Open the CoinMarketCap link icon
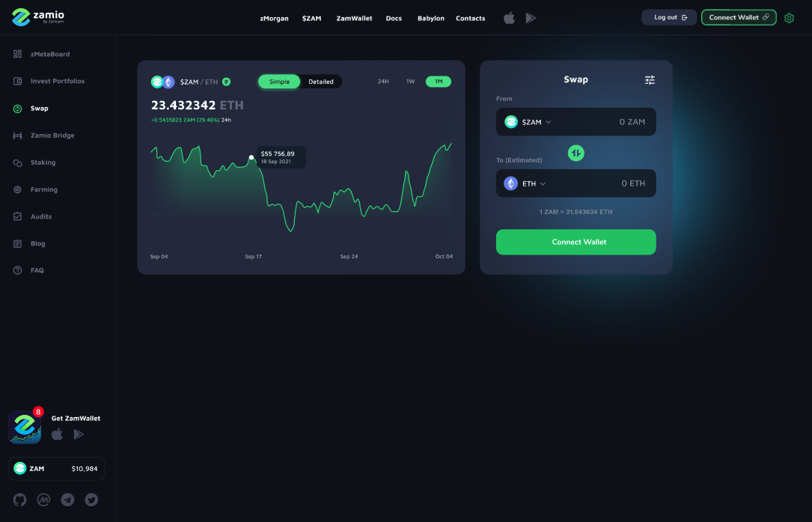Screen dimensions: 812x522 pyautogui.click(x=43, y=500)
